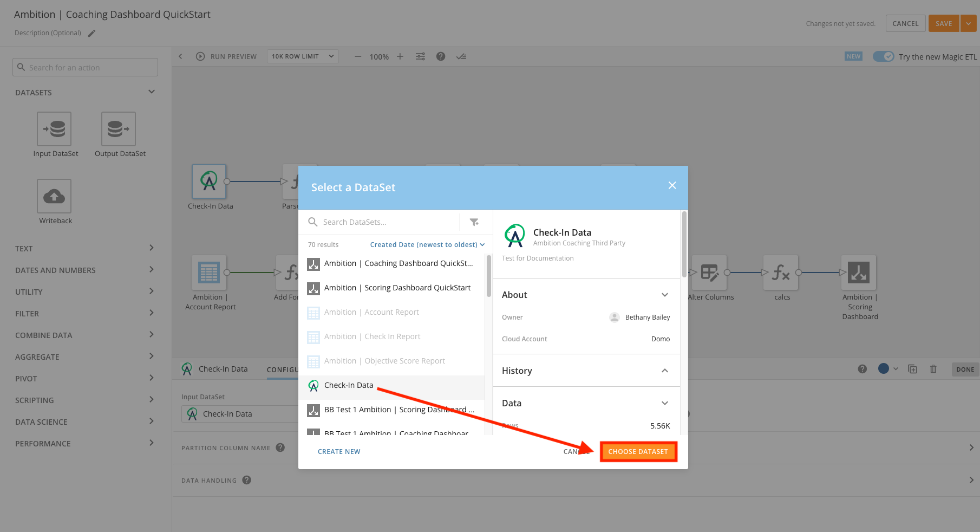This screenshot has width=980, height=532.
Task: Open the Configuration tab
Action: click(x=283, y=369)
